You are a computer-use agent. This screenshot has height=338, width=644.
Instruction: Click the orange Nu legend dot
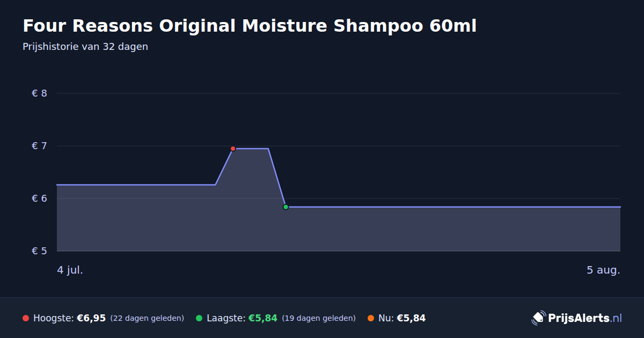371,318
